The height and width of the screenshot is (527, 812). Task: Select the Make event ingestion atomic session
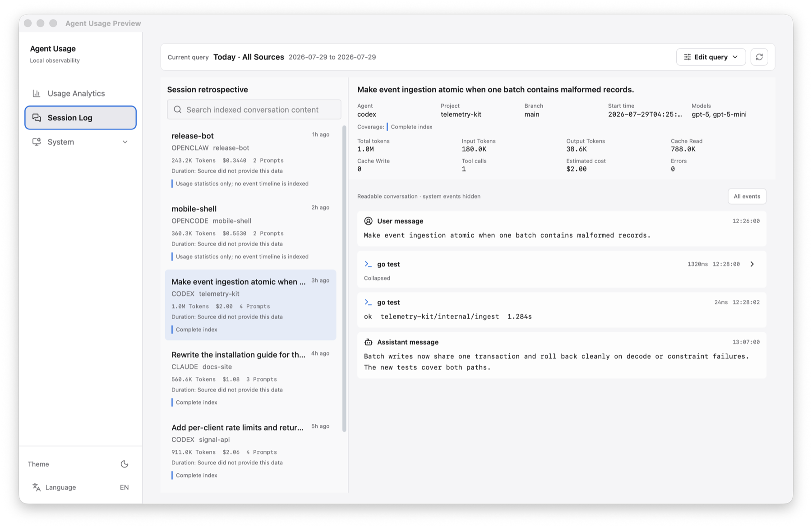250,305
